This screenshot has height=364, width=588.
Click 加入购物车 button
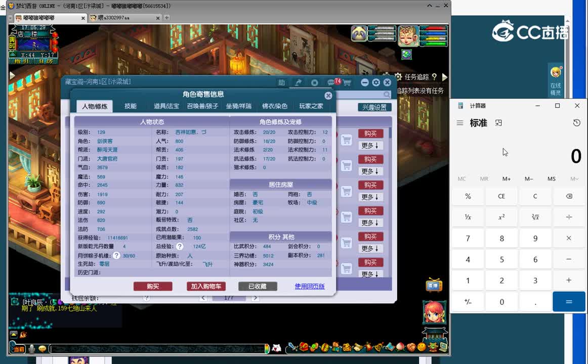206,287
